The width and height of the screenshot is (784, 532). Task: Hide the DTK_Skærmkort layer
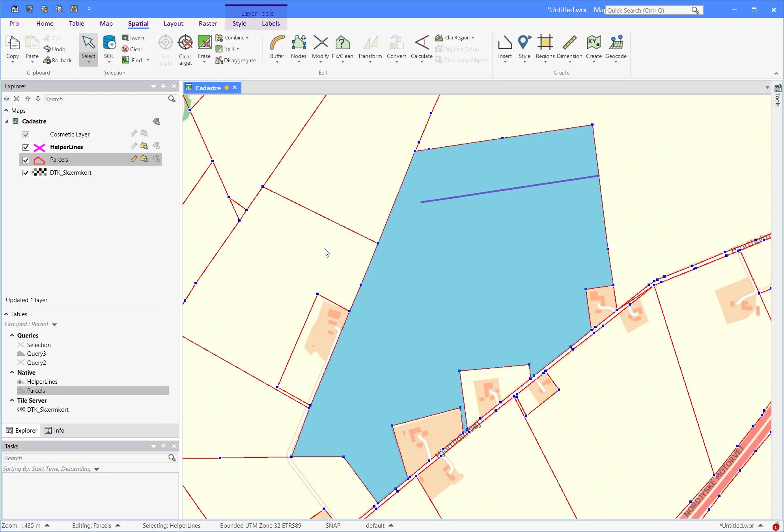[26, 173]
